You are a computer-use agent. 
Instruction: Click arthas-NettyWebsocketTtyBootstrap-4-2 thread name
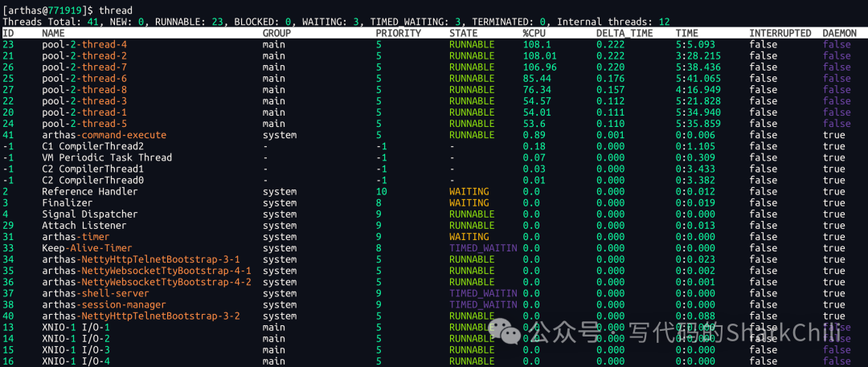147,282
